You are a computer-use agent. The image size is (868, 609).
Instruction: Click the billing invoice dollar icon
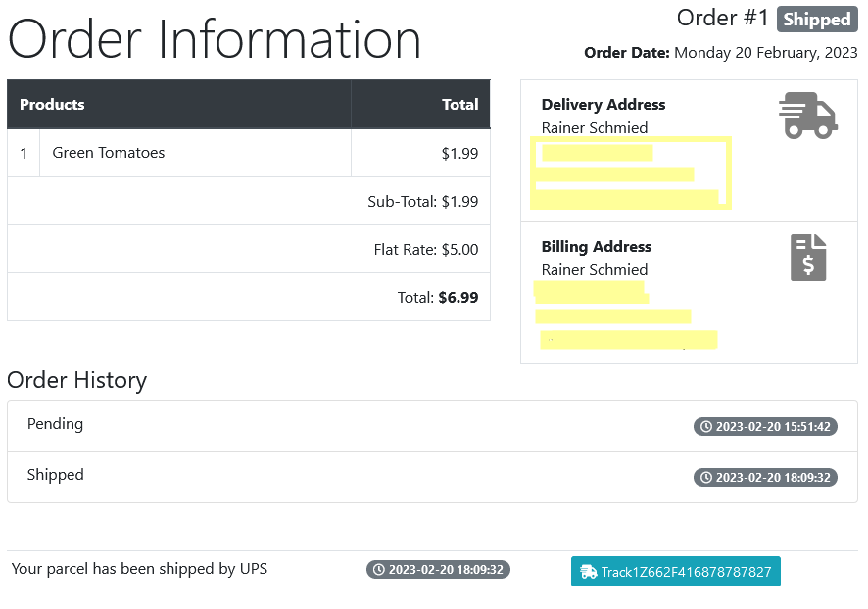(808, 258)
